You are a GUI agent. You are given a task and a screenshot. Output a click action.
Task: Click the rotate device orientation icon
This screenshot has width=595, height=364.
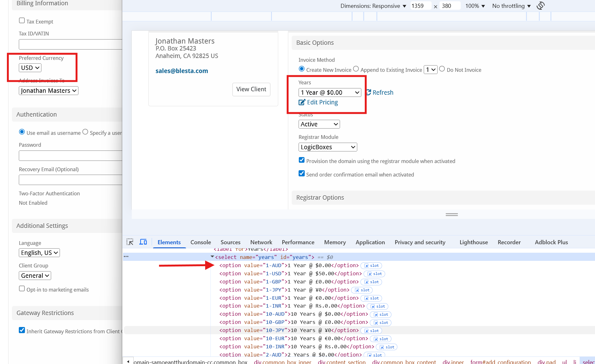[x=540, y=6]
